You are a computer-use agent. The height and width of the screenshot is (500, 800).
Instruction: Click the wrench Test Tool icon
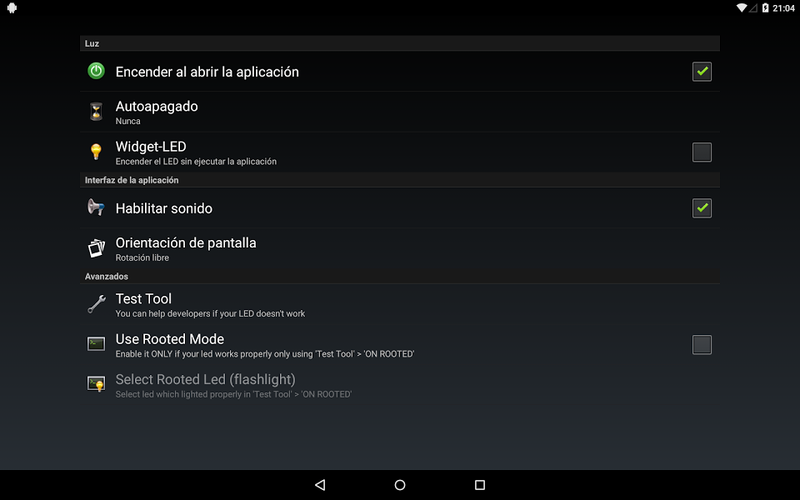point(96,304)
